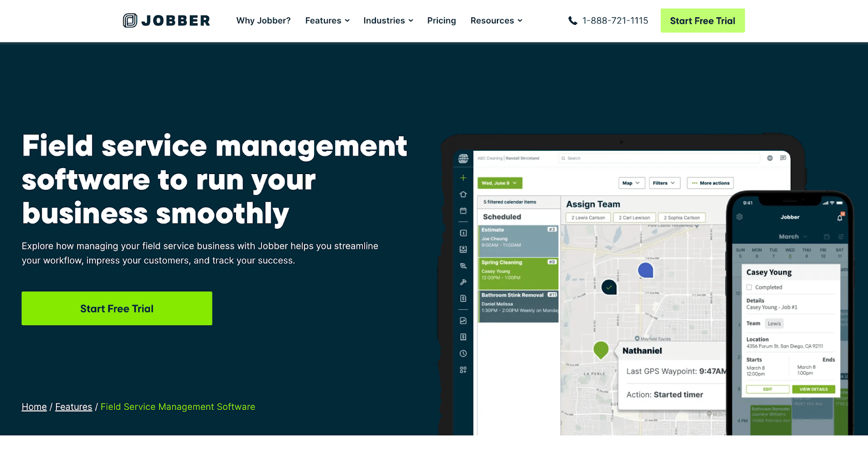Click the calendar icon beside March in phone

[x=827, y=236]
